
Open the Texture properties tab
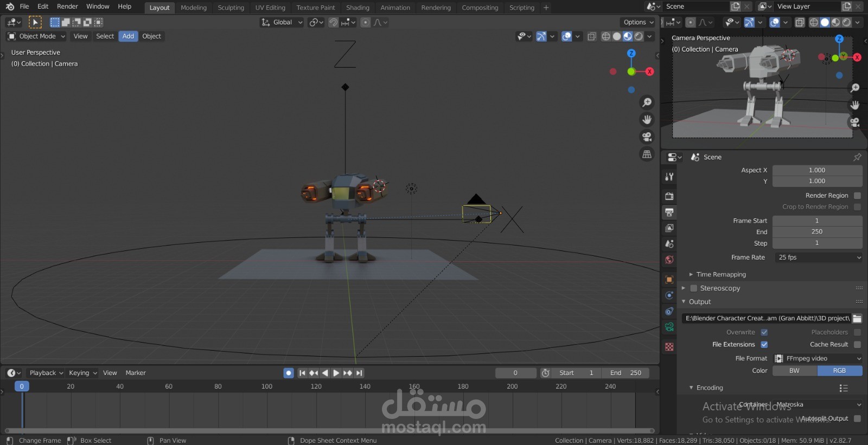pyautogui.click(x=669, y=347)
